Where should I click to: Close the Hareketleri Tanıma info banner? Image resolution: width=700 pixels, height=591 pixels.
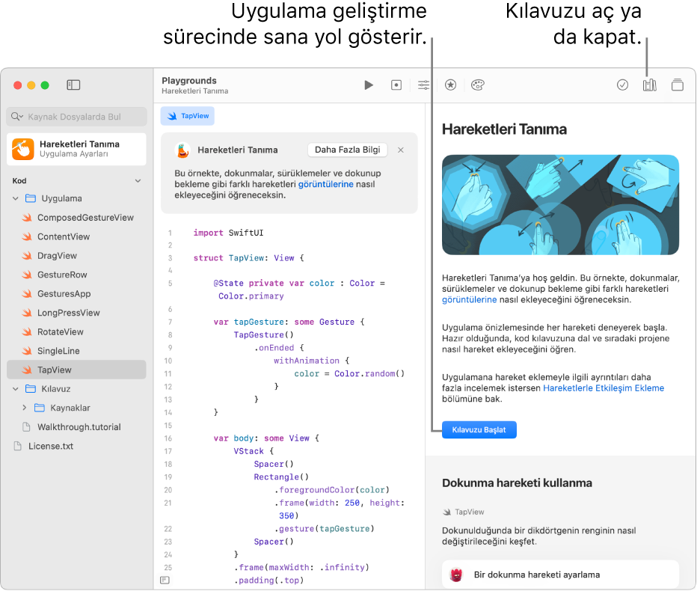click(401, 150)
